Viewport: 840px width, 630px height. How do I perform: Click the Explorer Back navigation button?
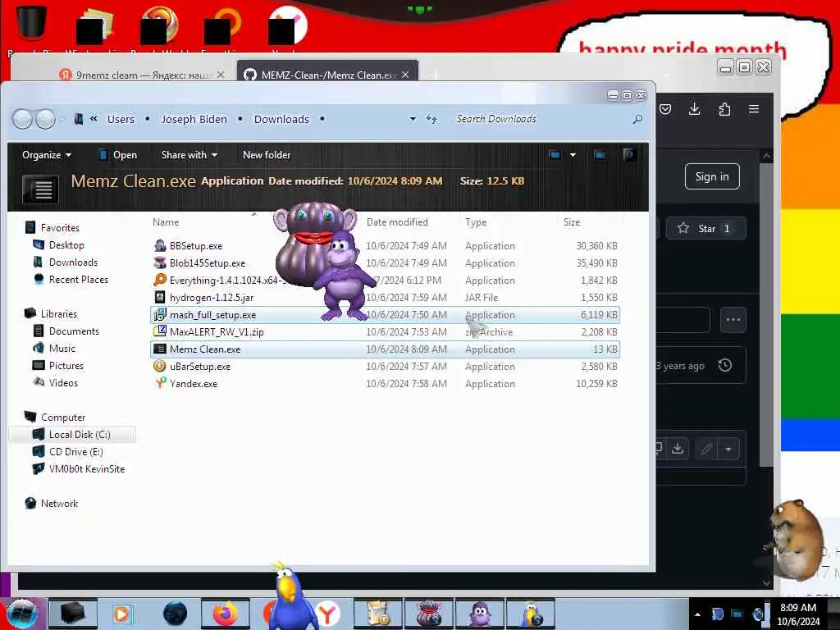click(22, 119)
